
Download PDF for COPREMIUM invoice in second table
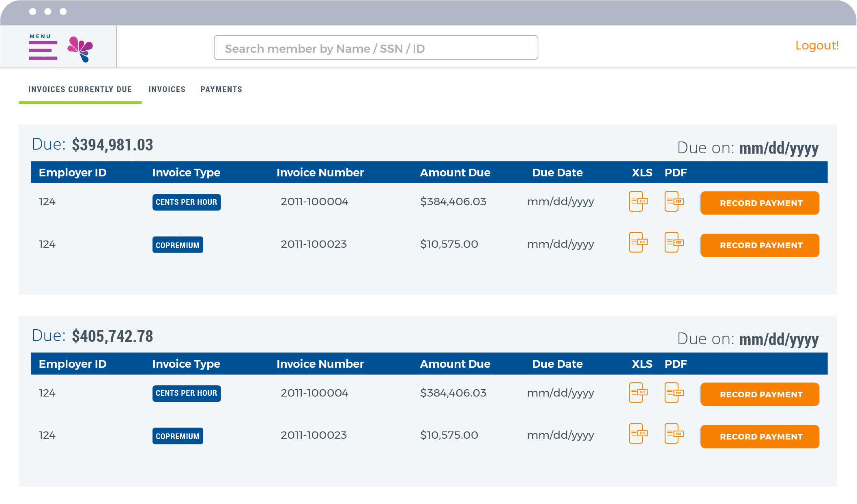click(x=674, y=433)
